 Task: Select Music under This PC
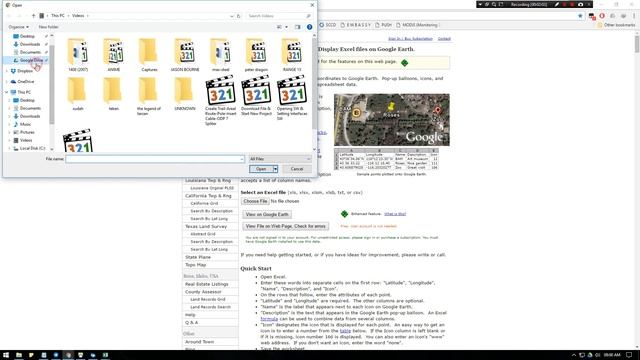[25, 124]
